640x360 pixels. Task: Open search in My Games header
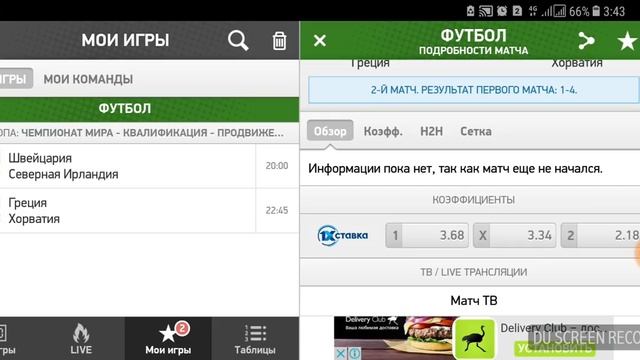click(238, 40)
